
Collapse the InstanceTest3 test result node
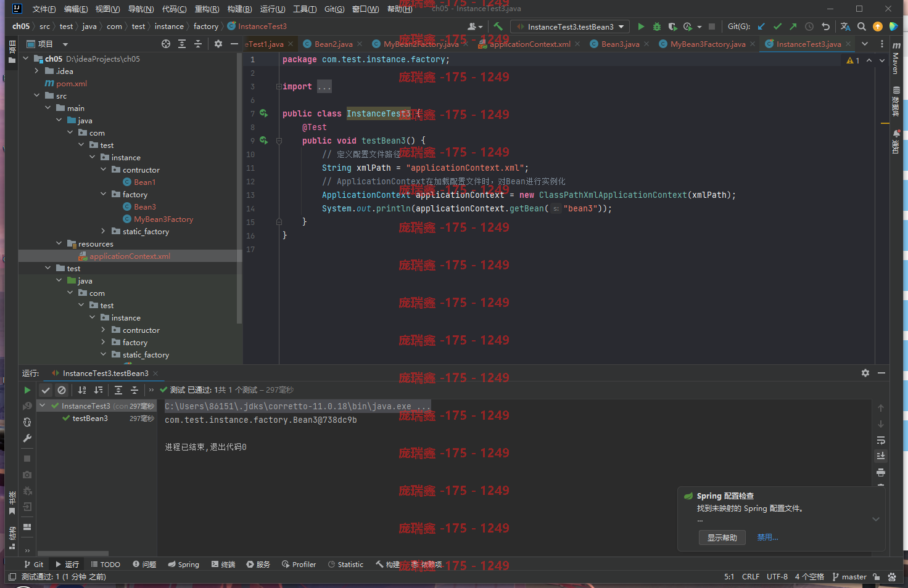coord(43,406)
